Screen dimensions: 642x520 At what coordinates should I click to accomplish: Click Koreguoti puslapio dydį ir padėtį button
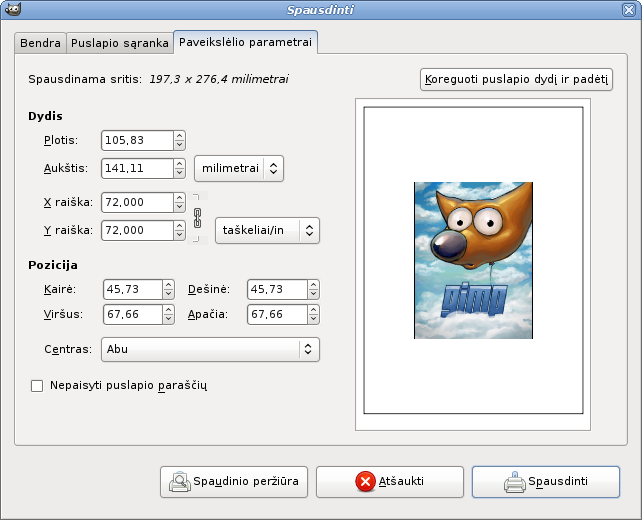pos(516,80)
